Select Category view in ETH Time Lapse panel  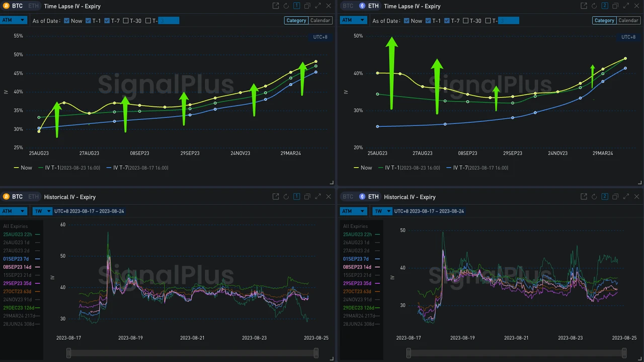pyautogui.click(x=604, y=21)
